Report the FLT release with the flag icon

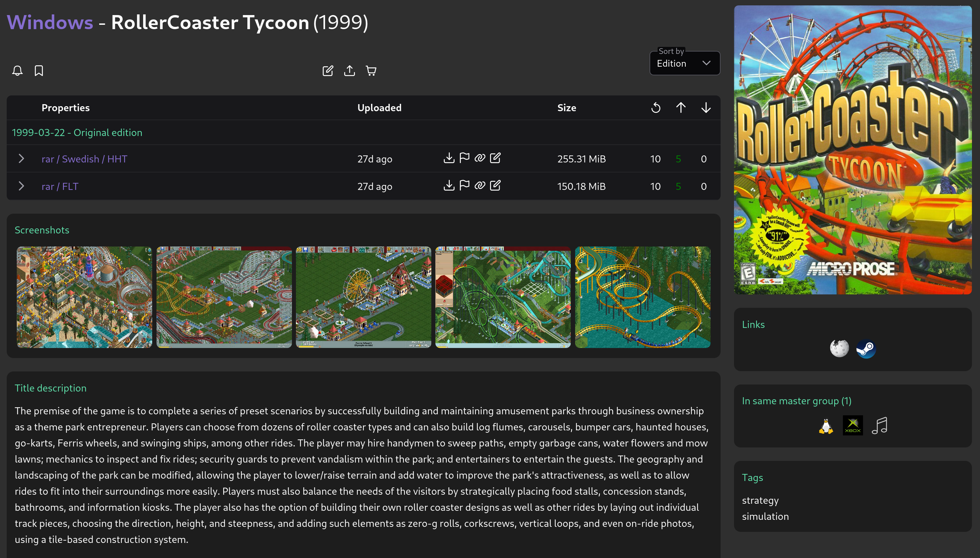click(x=464, y=186)
